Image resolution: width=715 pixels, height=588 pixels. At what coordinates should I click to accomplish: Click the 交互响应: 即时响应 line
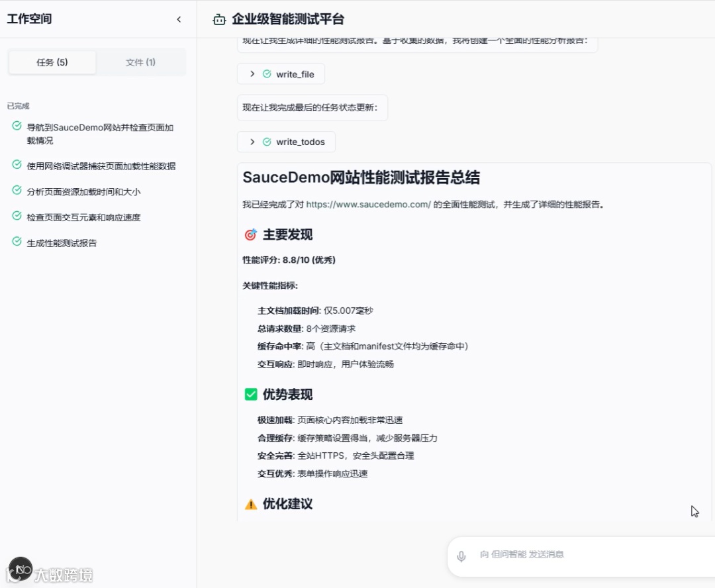[326, 364]
